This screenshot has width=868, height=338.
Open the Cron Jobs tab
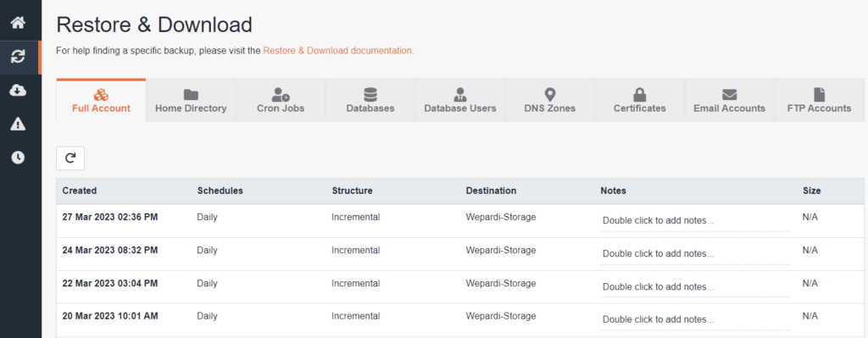[281, 100]
